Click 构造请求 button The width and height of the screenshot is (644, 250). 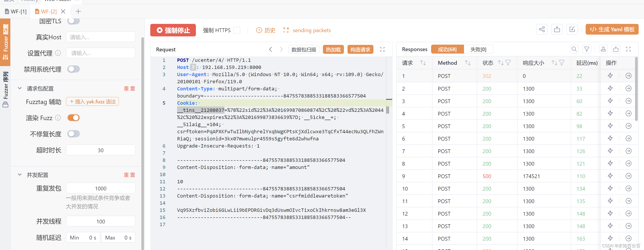coord(360,49)
